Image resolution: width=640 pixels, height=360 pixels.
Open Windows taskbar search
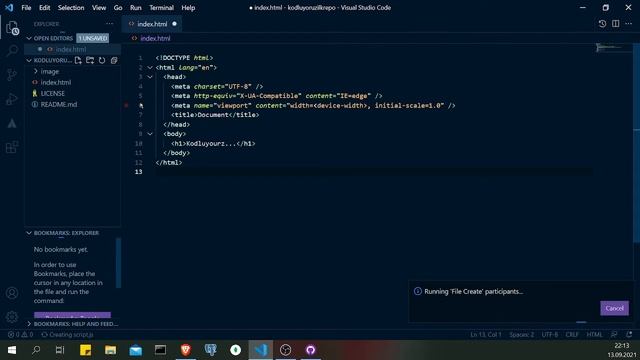click(36, 350)
